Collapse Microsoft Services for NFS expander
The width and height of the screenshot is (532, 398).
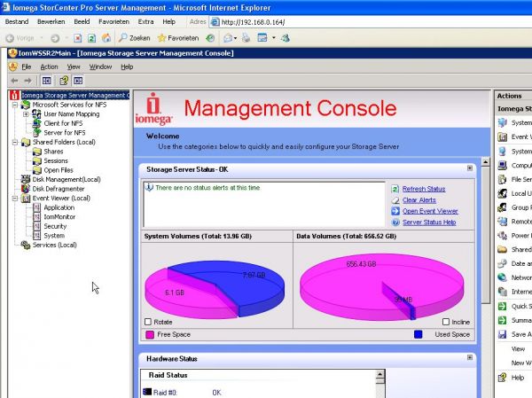[x=15, y=105]
